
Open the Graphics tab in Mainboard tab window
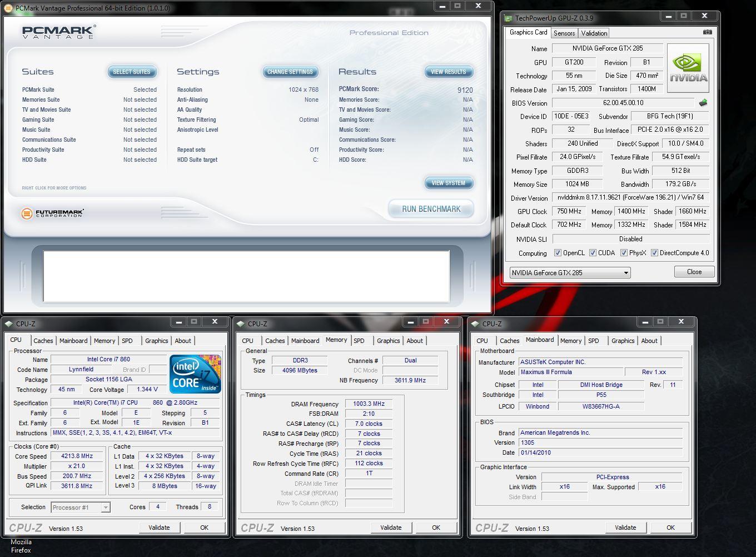[x=623, y=341]
